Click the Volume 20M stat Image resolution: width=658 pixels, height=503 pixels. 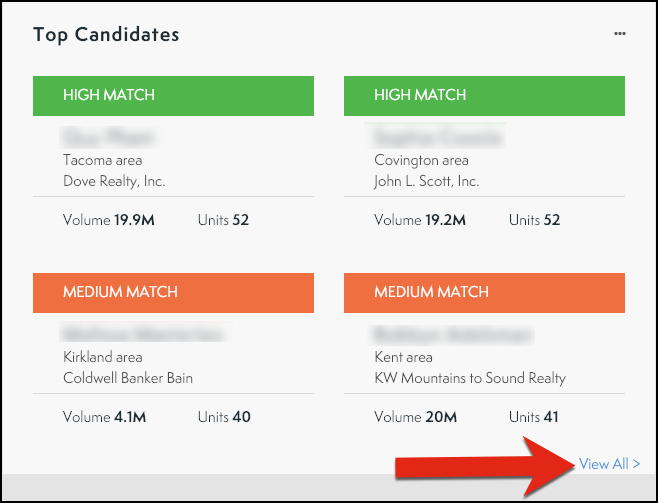pos(414,417)
